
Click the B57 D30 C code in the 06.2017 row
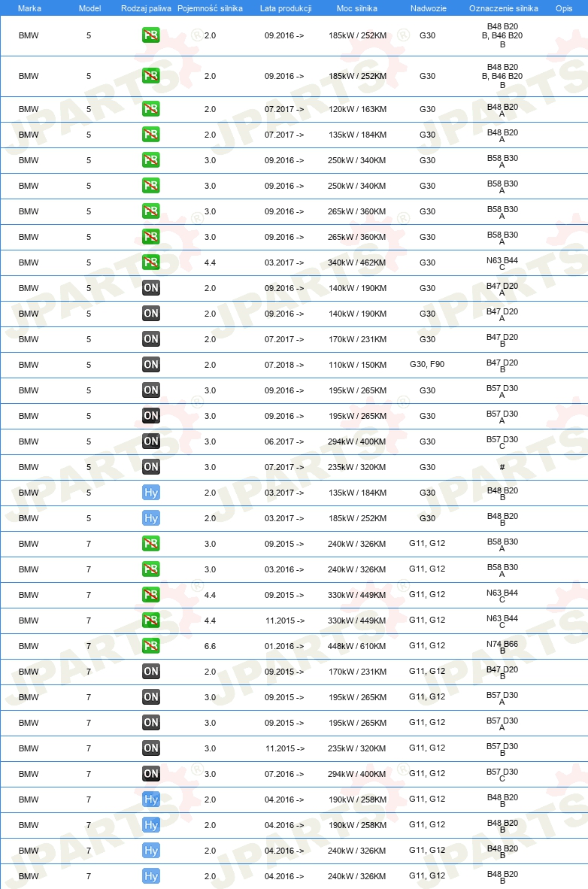[502, 442]
